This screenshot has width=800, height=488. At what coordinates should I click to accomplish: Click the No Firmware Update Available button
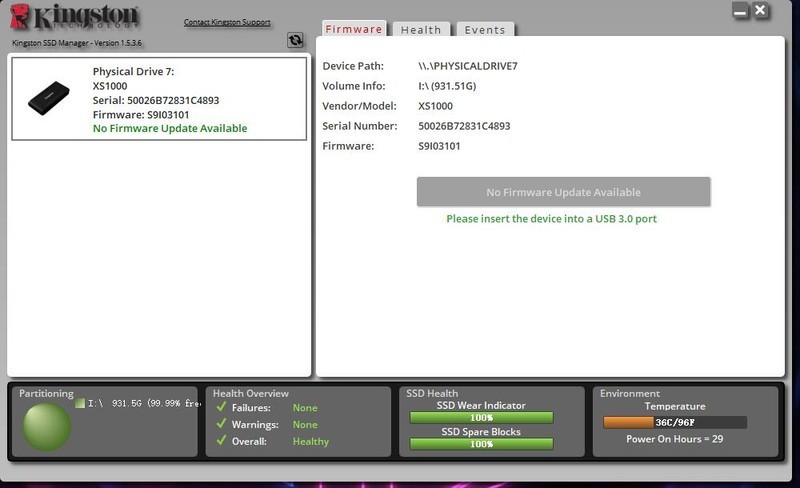(563, 192)
